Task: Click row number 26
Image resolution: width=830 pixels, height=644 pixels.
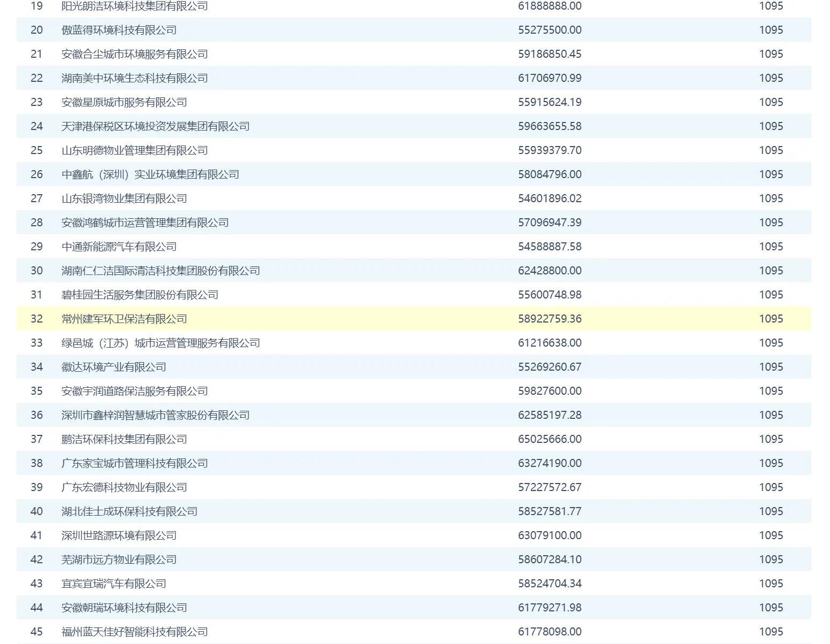Action: pos(36,174)
